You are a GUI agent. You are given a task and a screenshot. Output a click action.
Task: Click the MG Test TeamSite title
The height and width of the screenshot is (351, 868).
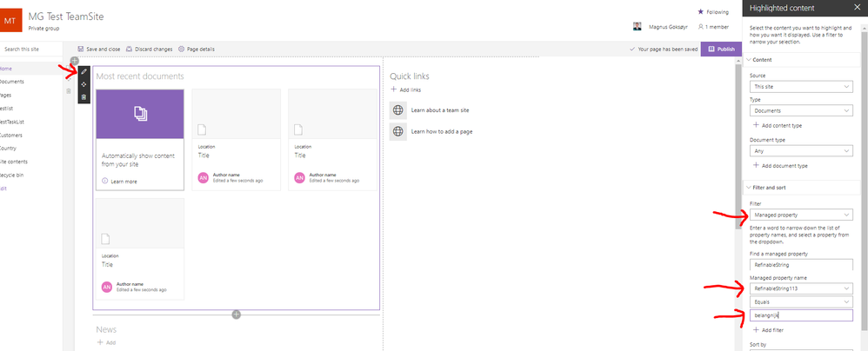click(x=66, y=17)
